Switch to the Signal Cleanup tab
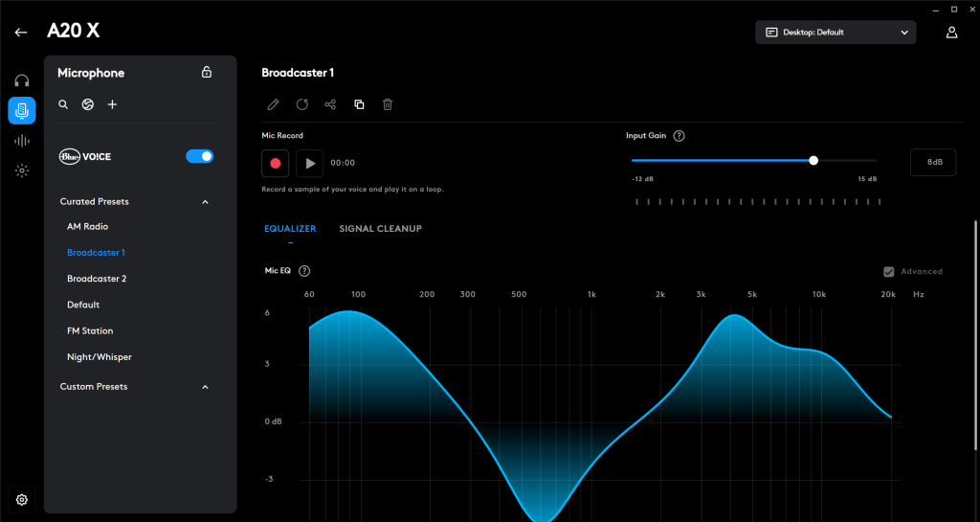This screenshot has width=980, height=522. click(x=380, y=229)
